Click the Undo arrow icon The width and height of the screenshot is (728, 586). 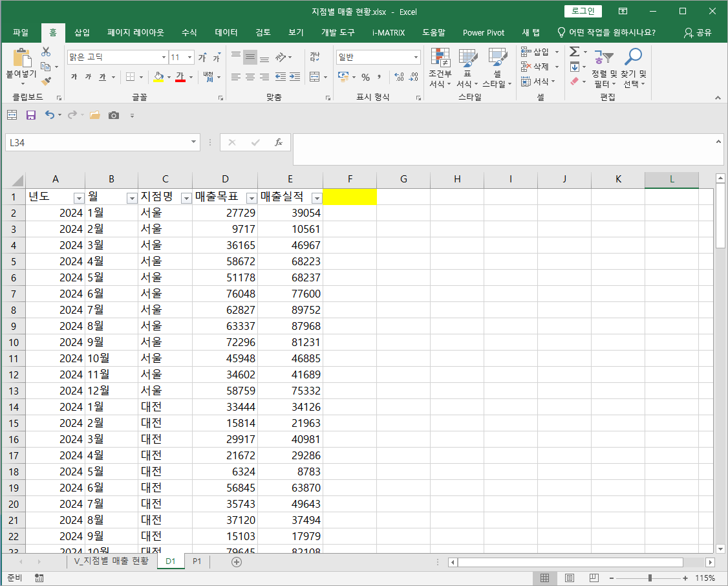tap(50, 115)
